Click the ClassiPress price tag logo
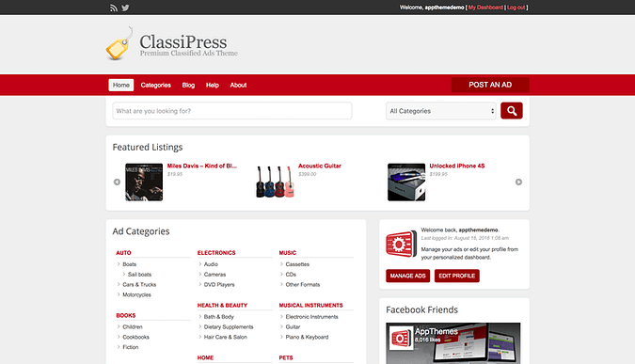The width and height of the screenshot is (635, 364). click(119, 43)
